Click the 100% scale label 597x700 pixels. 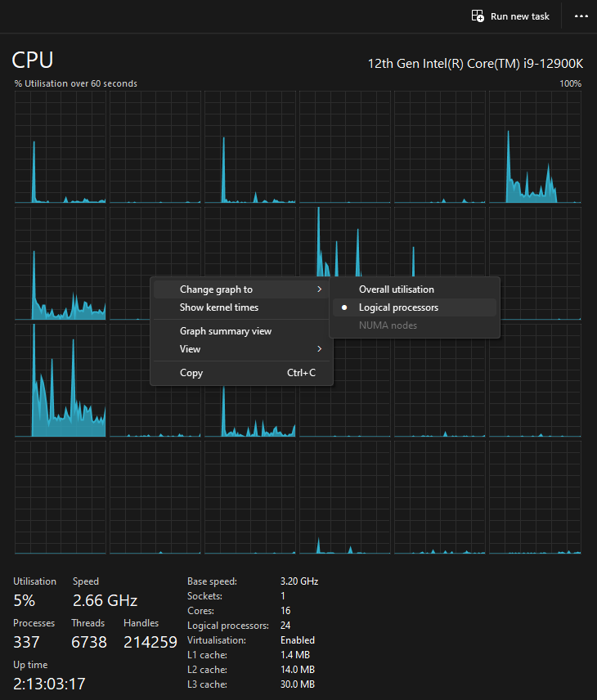(x=570, y=83)
